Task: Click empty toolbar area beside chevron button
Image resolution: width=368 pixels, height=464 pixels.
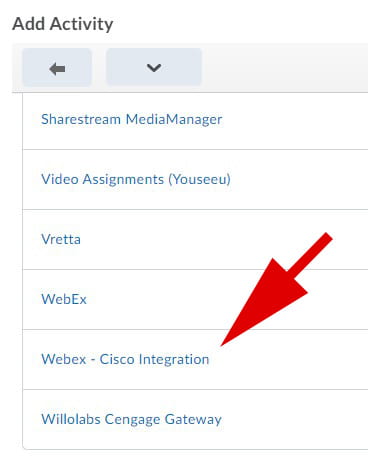Action: pyautogui.click(x=283, y=68)
